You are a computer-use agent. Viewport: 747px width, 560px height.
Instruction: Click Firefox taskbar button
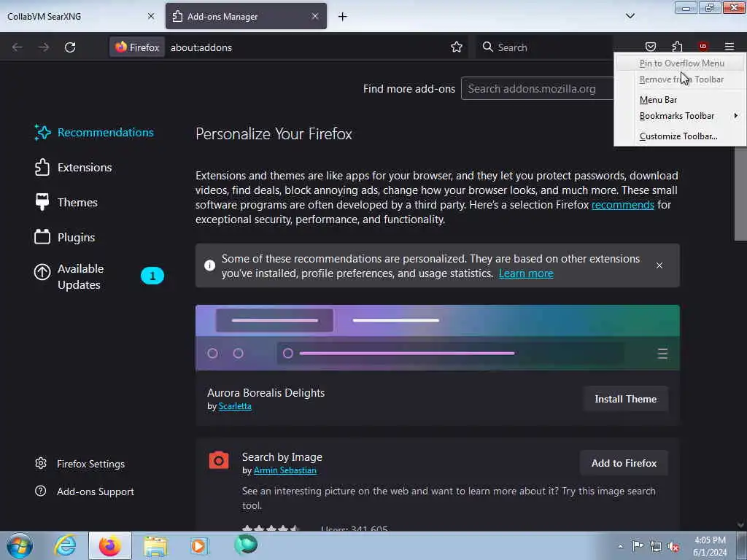(x=110, y=545)
